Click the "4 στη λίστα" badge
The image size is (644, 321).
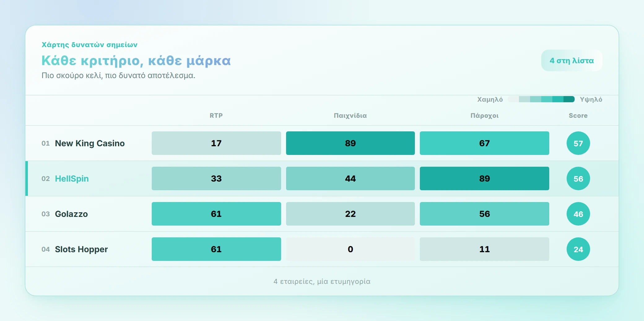tap(572, 60)
